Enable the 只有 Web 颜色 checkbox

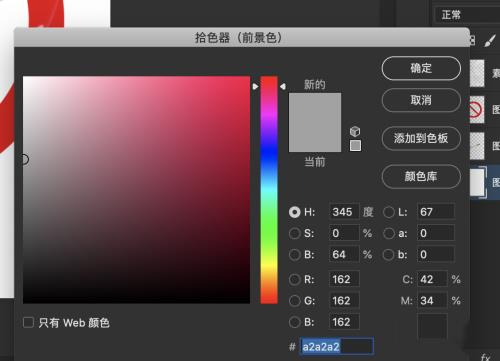(28, 323)
